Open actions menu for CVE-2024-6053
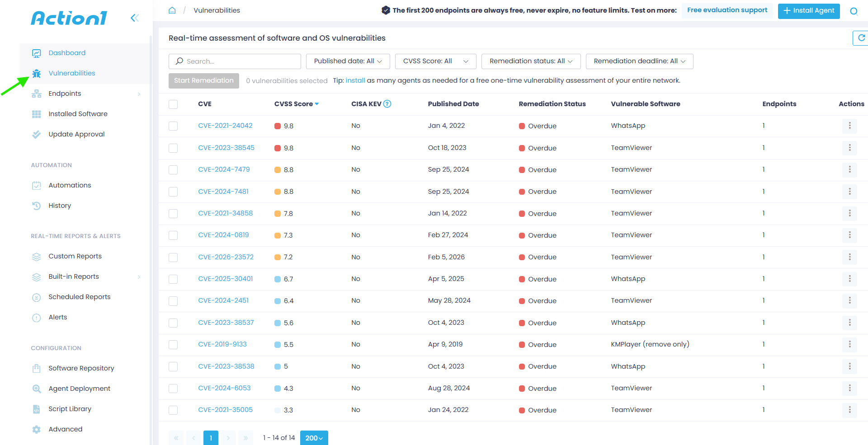Screen dimensions: 868x445 (849, 388)
